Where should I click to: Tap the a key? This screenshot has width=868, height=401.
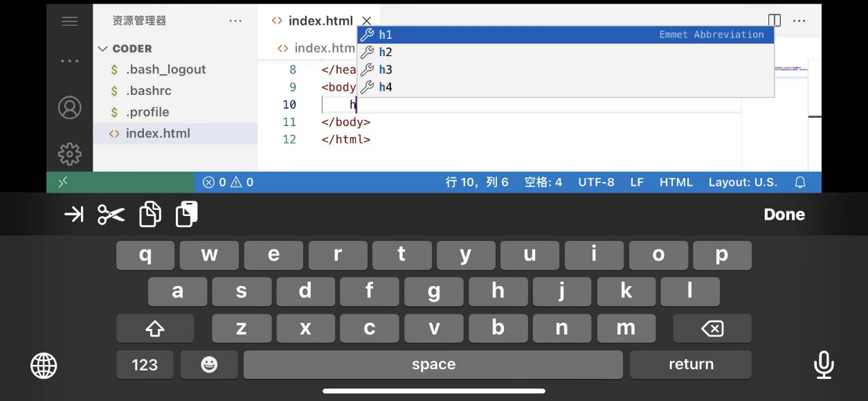click(177, 292)
